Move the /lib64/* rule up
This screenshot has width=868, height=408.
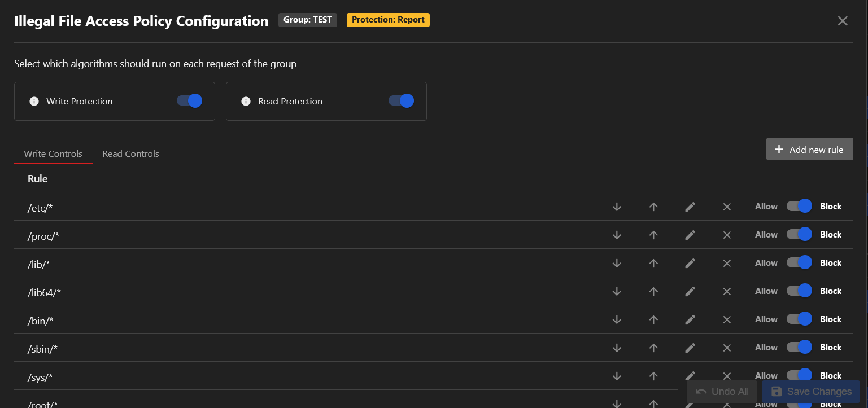pos(653,291)
